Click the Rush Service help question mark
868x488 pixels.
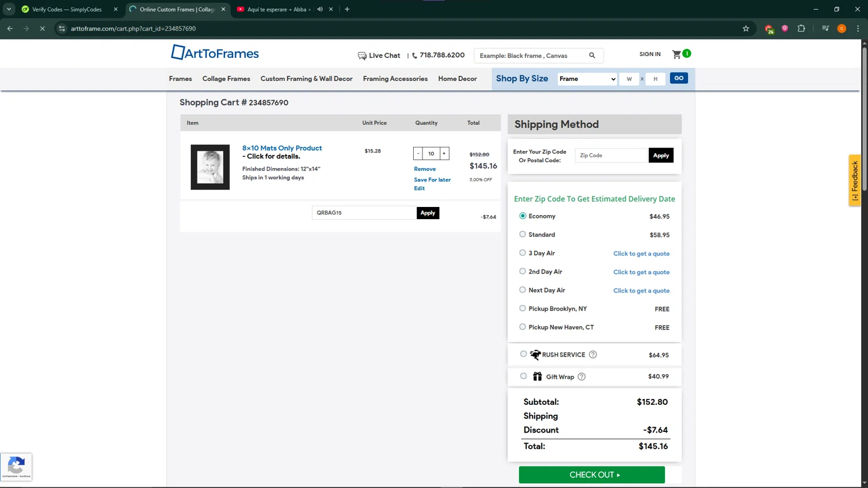593,354
